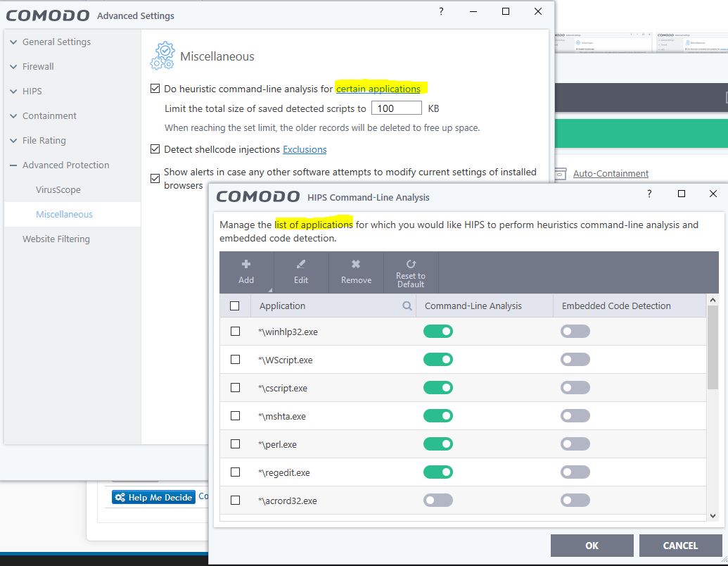728x566 pixels.
Task: Check the box for *\mshta.exe
Action: [x=236, y=416]
